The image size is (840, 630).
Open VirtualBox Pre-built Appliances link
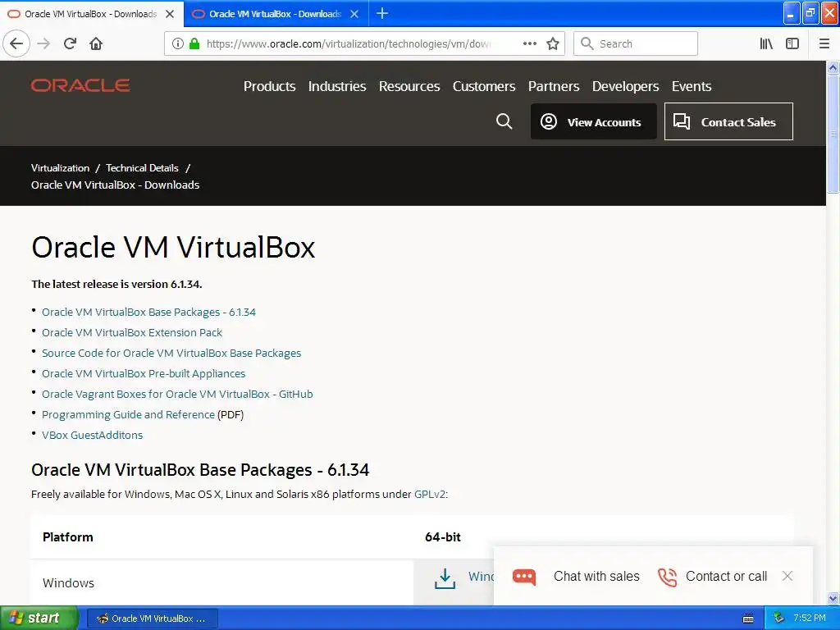point(144,373)
